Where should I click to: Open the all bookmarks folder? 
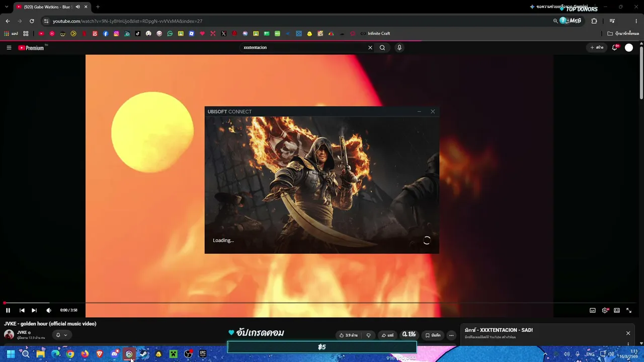[623, 34]
